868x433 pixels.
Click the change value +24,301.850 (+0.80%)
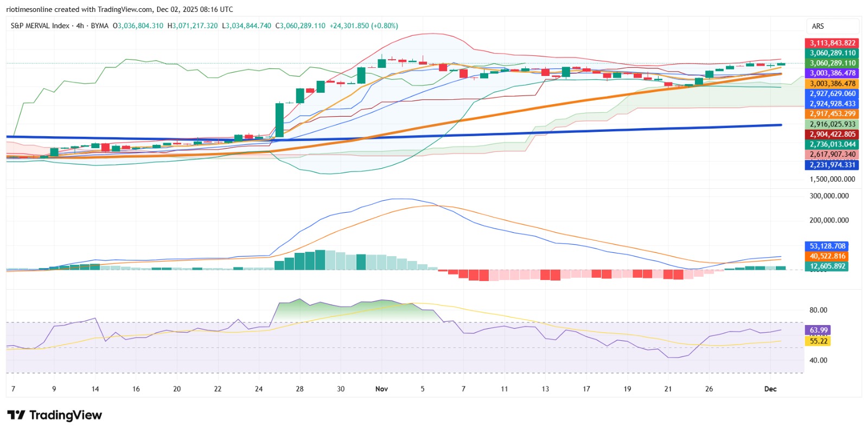click(363, 26)
